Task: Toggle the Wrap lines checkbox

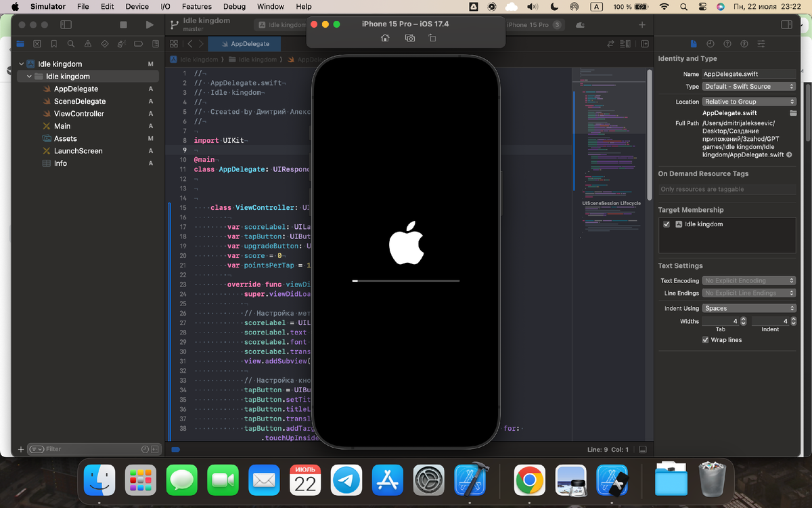Action: [706, 340]
